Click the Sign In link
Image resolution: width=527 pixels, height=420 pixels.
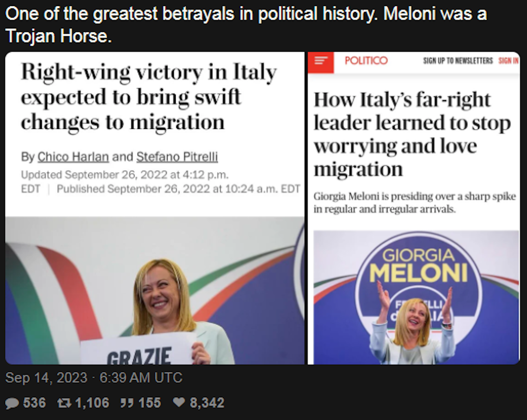[508, 61]
